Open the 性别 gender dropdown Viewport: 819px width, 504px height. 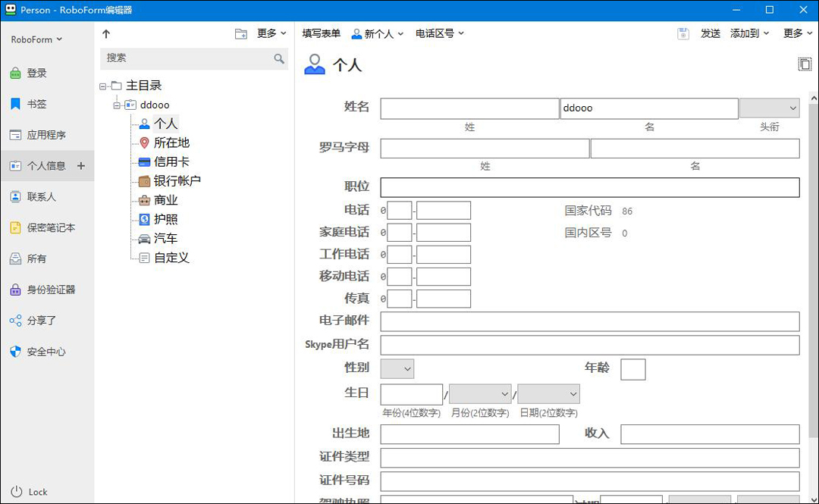click(x=397, y=369)
